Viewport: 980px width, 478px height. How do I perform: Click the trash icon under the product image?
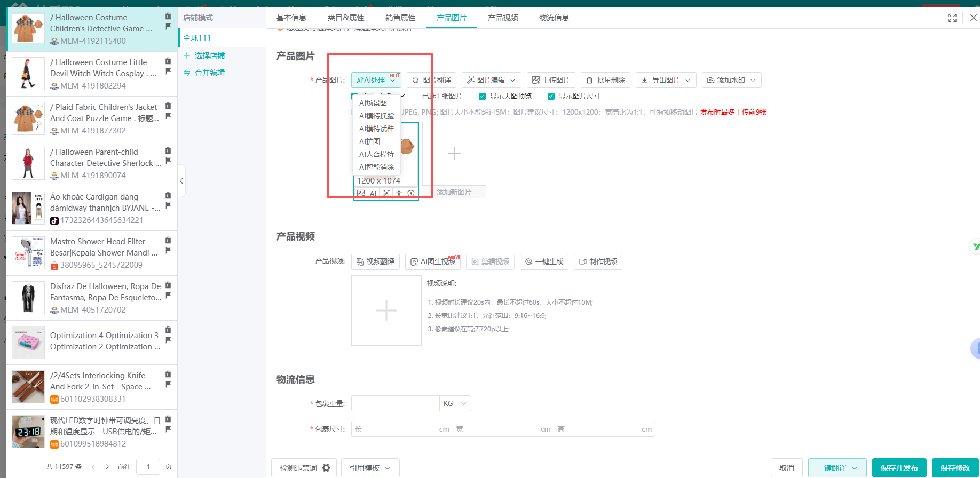point(399,194)
